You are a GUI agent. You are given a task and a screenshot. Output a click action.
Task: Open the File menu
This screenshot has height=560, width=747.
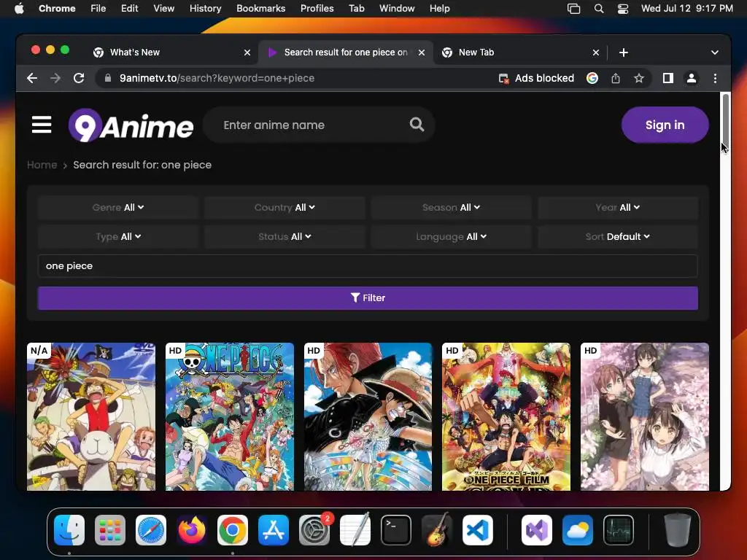tap(98, 9)
